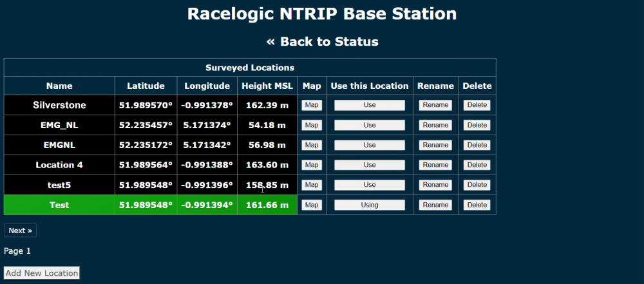Delete Location 4
Screen dimensions: 644x284
(x=477, y=165)
